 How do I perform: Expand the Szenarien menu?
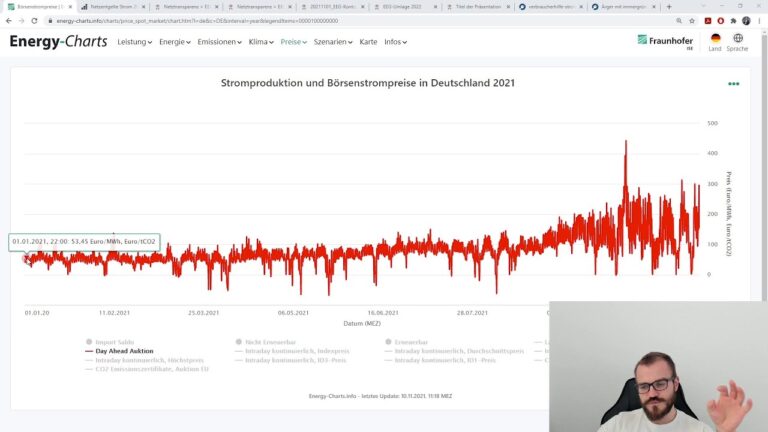click(333, 42)
